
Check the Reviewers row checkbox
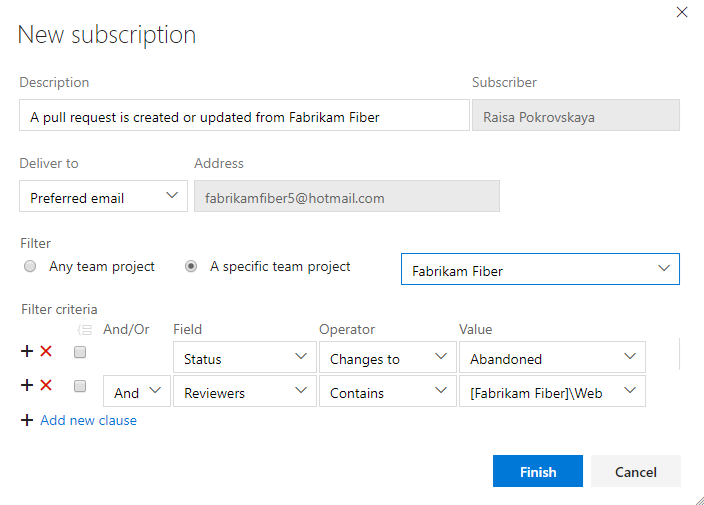click(80, 386)
